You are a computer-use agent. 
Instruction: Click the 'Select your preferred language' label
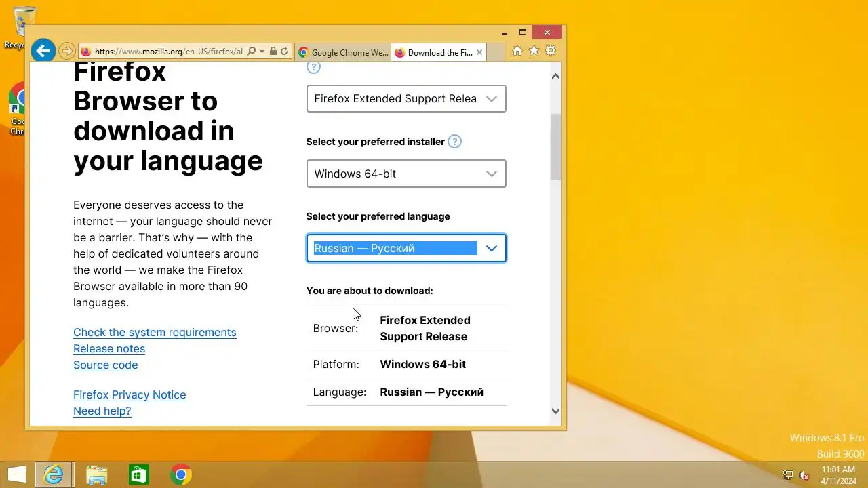[x=378, y=216]
